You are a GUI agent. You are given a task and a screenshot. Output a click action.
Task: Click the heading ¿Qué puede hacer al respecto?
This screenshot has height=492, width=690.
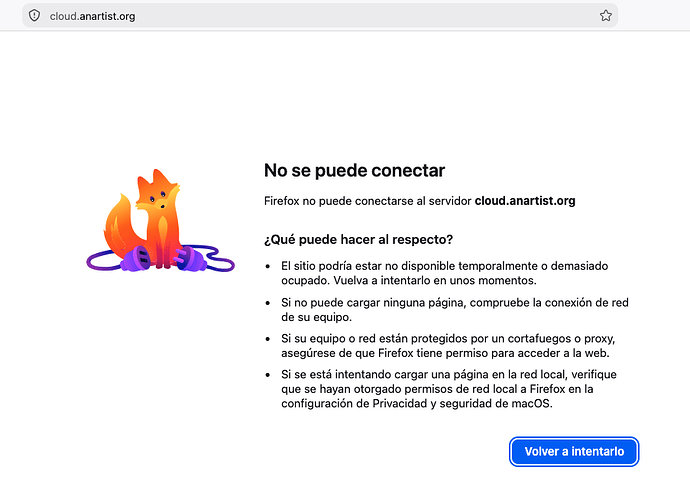click(x=358, y=239)
